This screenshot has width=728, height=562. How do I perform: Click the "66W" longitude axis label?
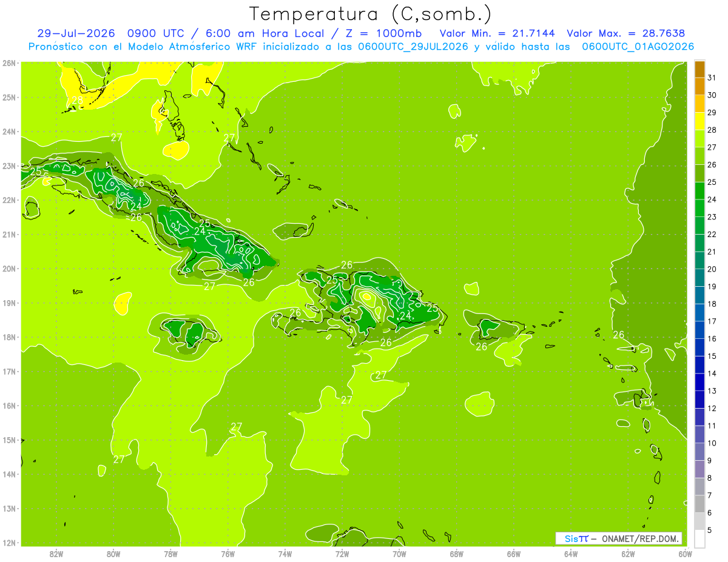[x=514, y=554]
